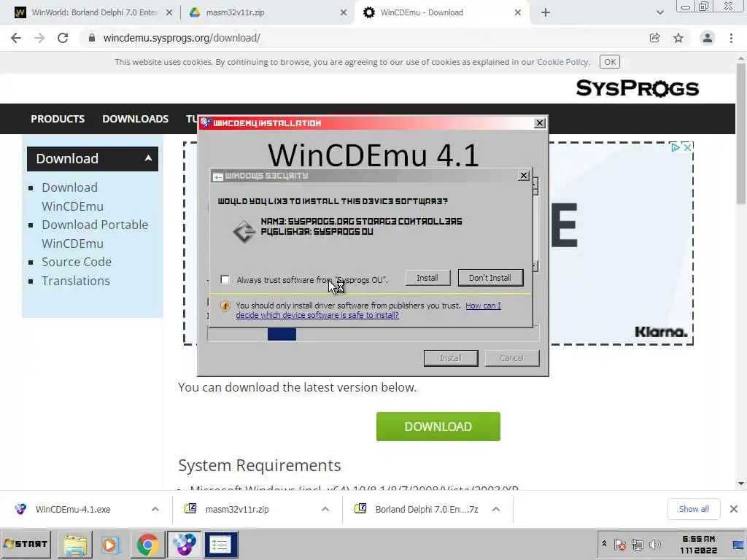Click volume speaker tray icon

point(656,544)
